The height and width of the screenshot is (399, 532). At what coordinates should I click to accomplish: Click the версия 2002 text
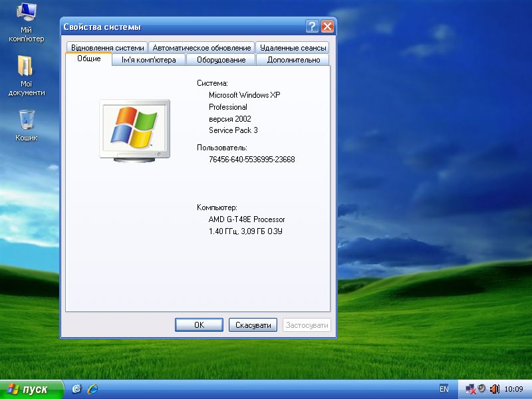230,119
